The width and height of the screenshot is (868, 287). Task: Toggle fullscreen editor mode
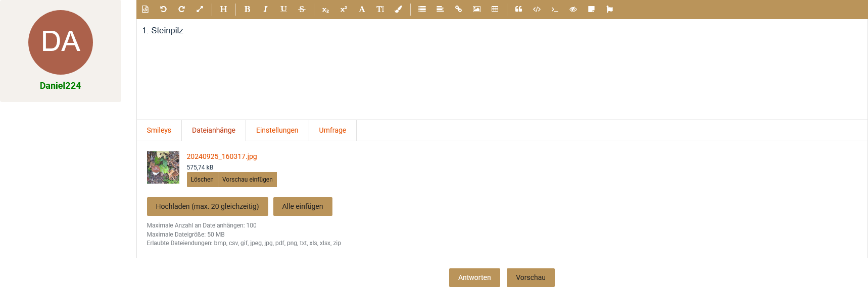tap(200, 9)
